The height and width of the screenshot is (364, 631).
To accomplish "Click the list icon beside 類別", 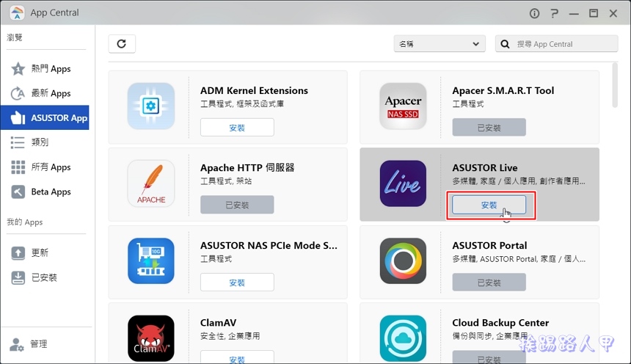I will click(x=18, y=142).
